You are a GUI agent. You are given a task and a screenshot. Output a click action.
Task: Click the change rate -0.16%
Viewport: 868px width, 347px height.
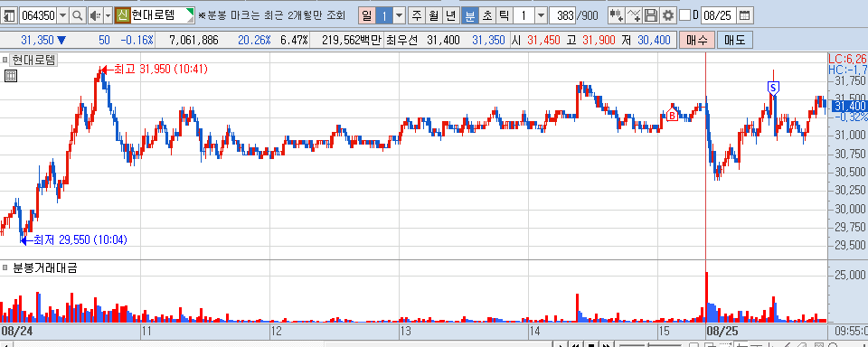point(137,41)
